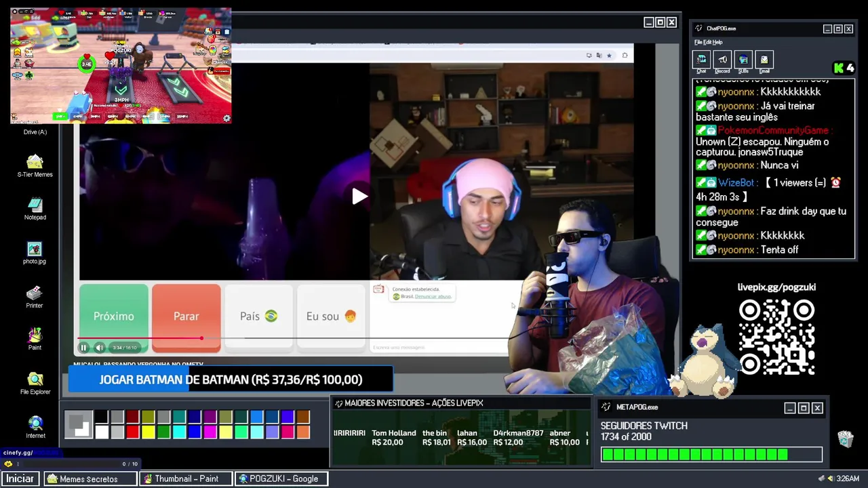Open the Discord megaphone icon in ChatPOG

[x=723, y=60]
